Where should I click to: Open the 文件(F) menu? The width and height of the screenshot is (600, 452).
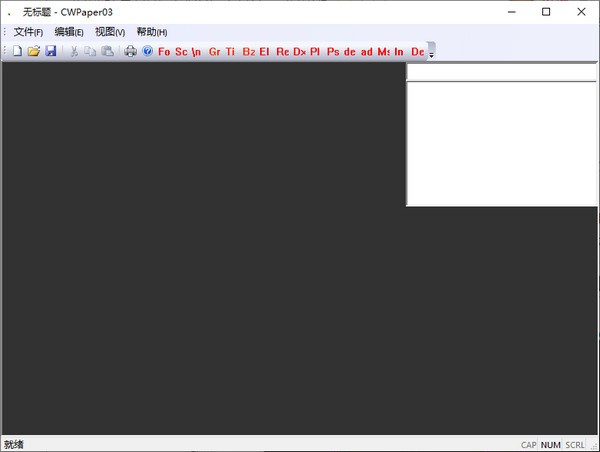[28, 32]
